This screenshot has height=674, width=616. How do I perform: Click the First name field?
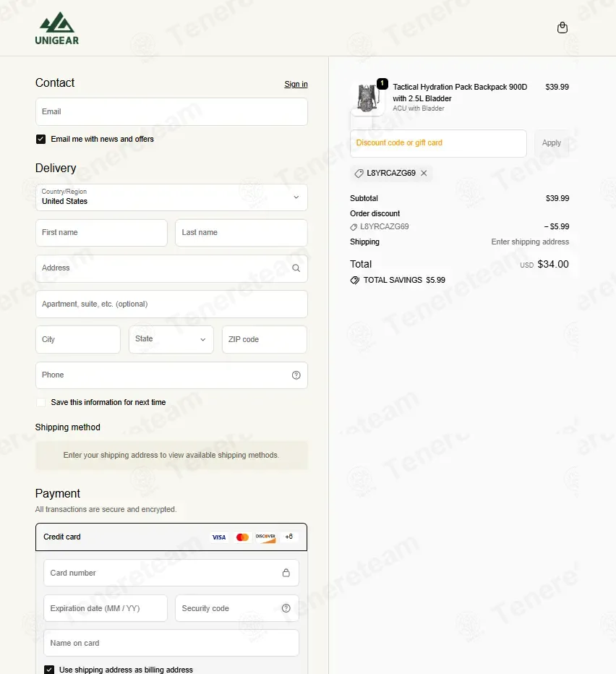[101, 233]
